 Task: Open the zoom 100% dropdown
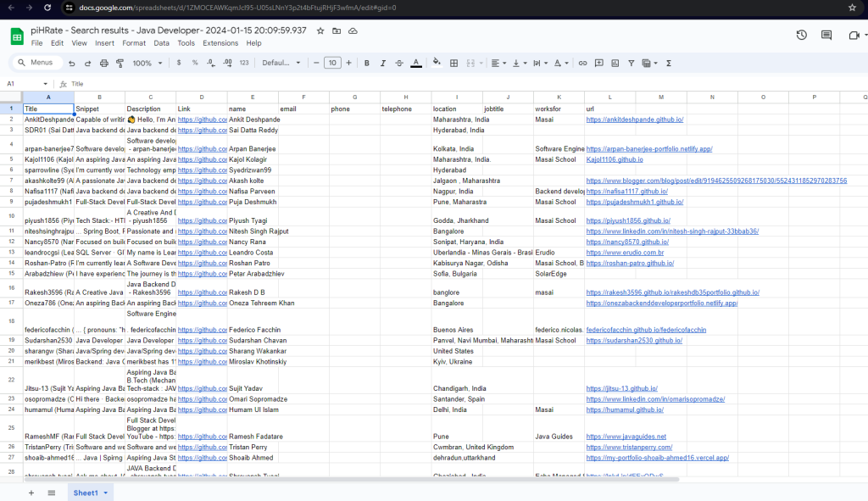(147, 63)
